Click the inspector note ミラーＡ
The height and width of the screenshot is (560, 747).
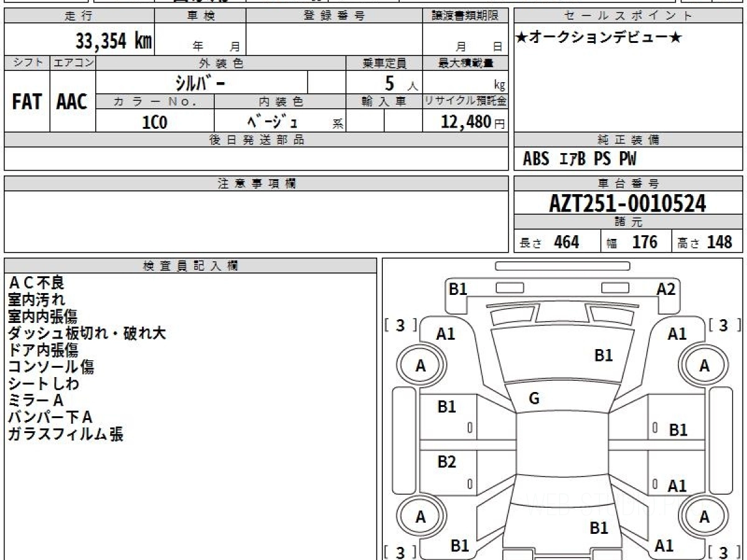[36, 401]
